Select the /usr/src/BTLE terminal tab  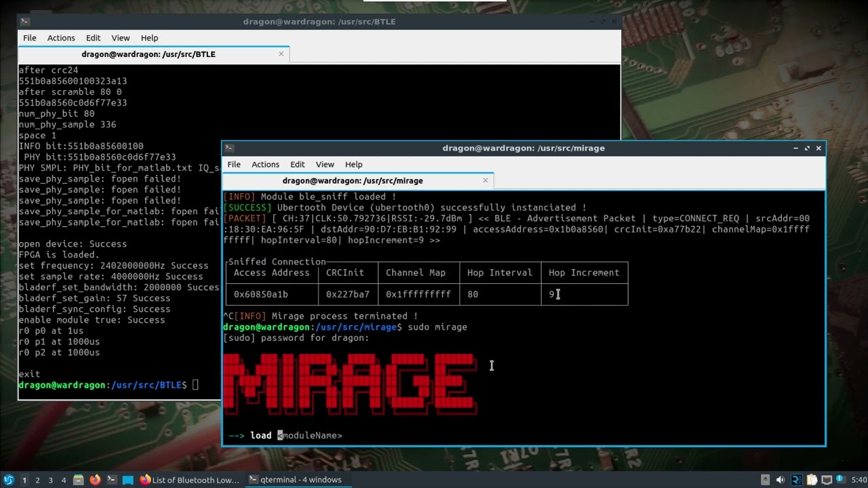coord(154,54)
